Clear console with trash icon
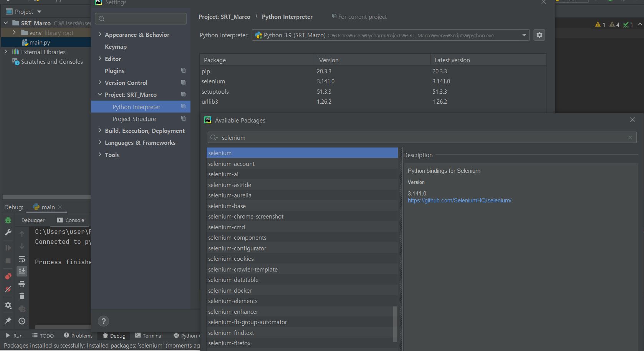The width and height of the screenshot is (644, 351). [x=22, y=296]
